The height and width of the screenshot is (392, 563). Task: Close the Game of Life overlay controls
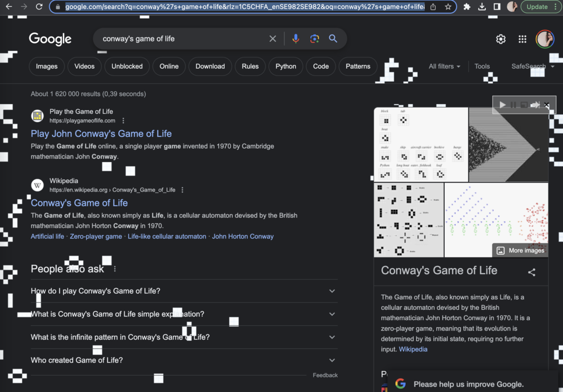(x=547, y=105)
